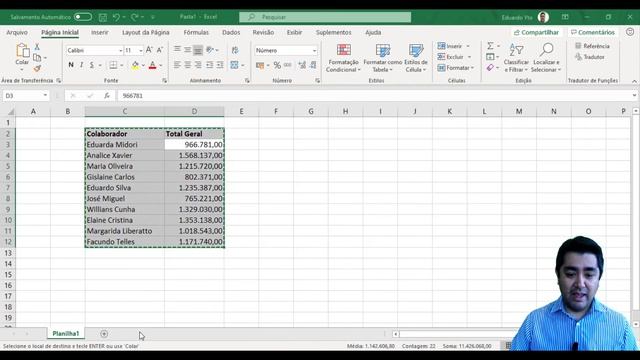Switch to the Exibir tab

[294, 32]
